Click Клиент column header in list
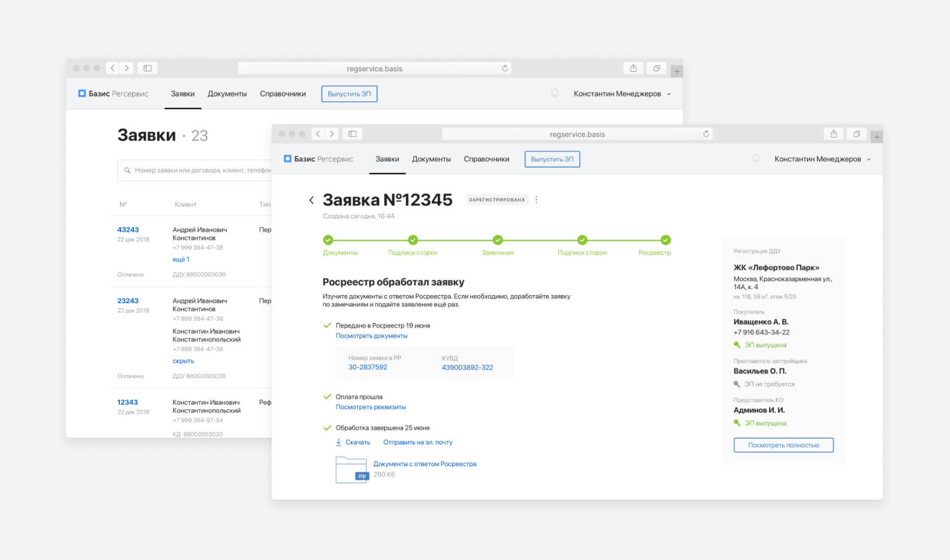This screenshot has width=950, height=560. [x=185, y=205]
